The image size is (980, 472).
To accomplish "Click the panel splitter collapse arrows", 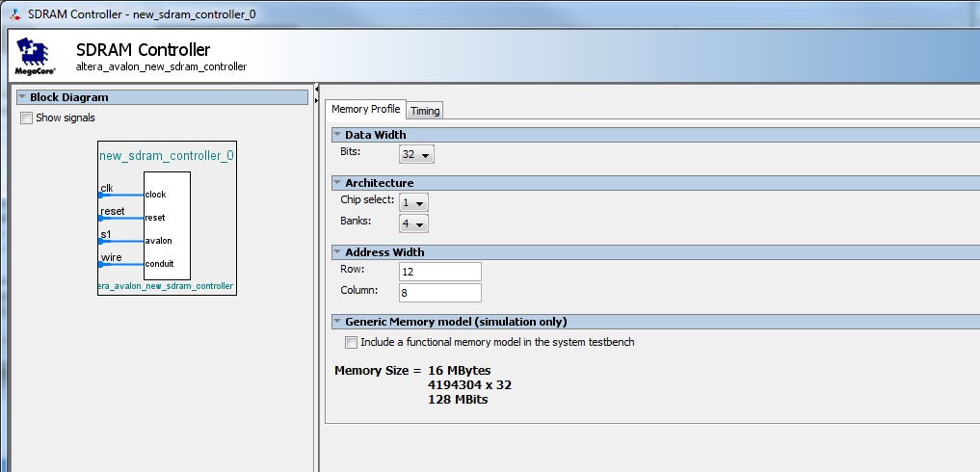I will coord(316,95).
